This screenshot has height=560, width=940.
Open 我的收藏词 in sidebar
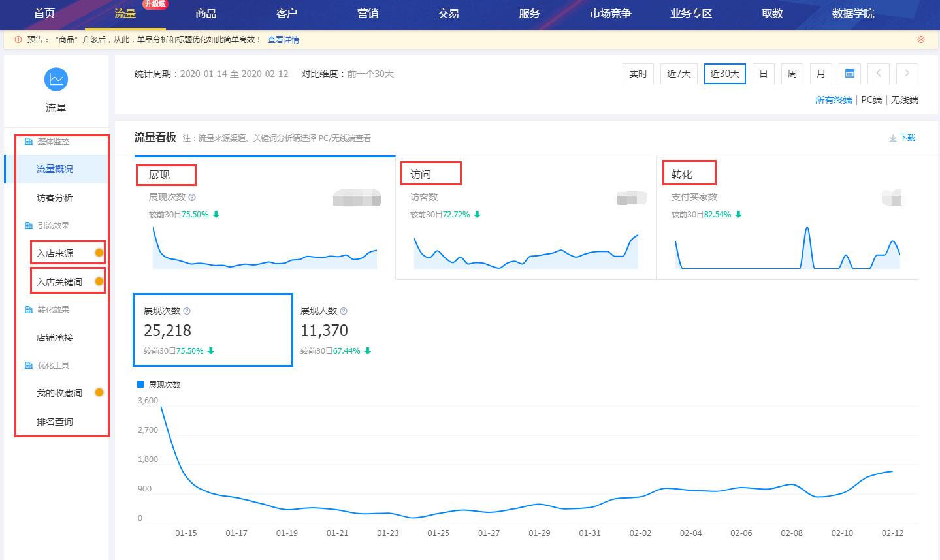[59, 393]
